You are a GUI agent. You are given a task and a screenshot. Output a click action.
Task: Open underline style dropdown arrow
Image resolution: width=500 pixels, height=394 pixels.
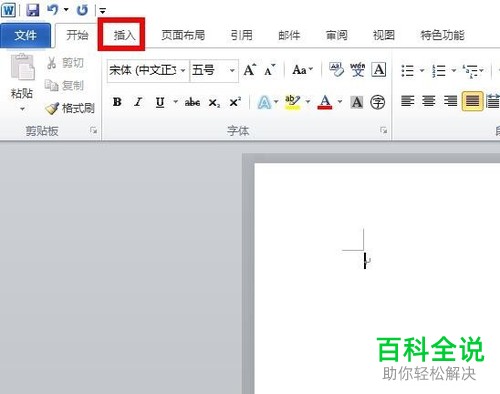click(x=175, y=101)
